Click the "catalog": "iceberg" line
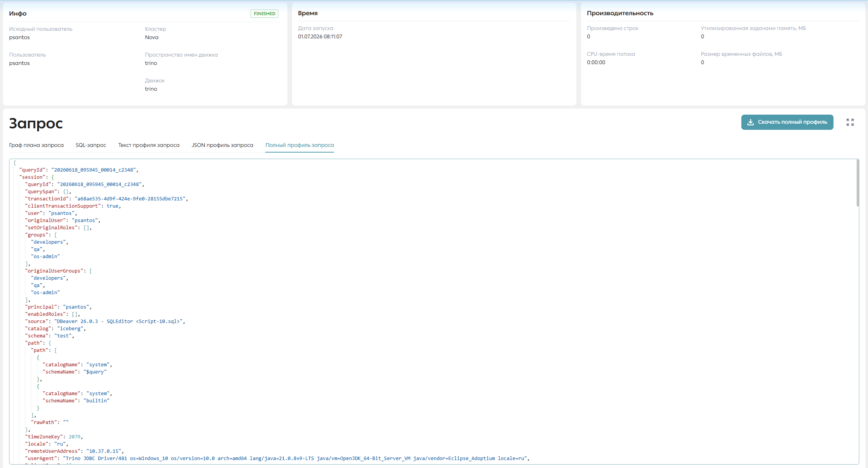This screenshot has height=468, width=868. [x=55, y=329]
